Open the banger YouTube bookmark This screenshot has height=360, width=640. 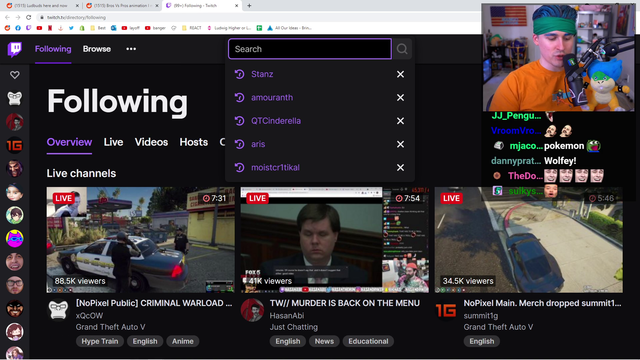(155, 28)
